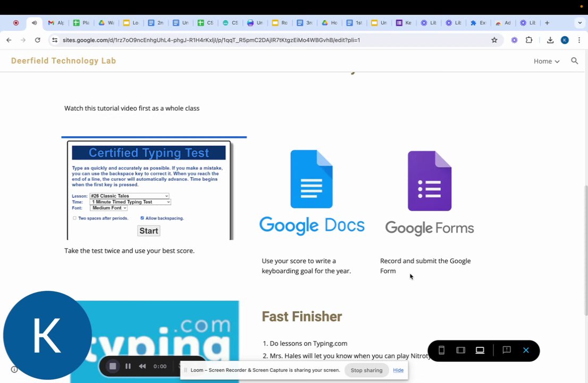This screenshot has height=383, width=588.
Task: Switch to the '3rc' Docs tab
Action: [x=305, y=23]
